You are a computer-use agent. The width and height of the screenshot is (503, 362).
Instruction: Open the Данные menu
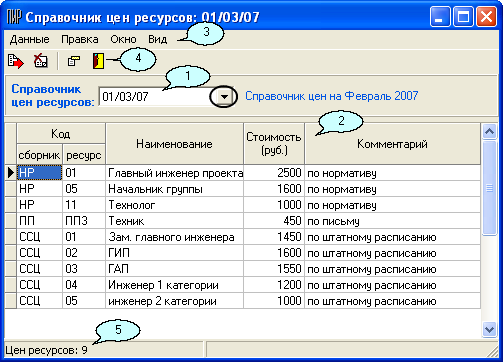[30, 39]
